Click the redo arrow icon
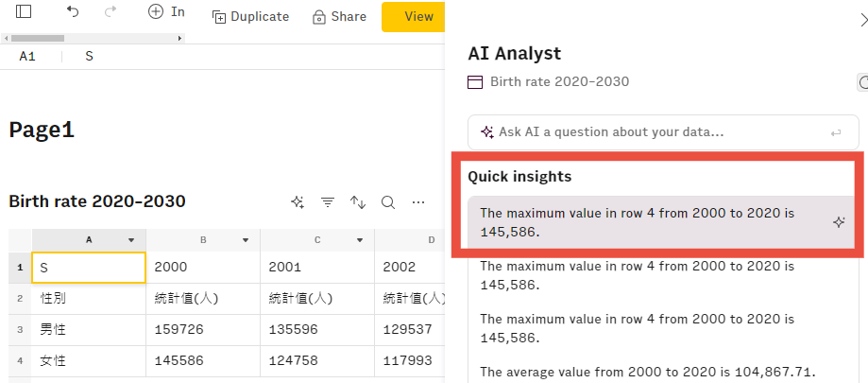This screenshot has height=383, width=868. point(111,12)
